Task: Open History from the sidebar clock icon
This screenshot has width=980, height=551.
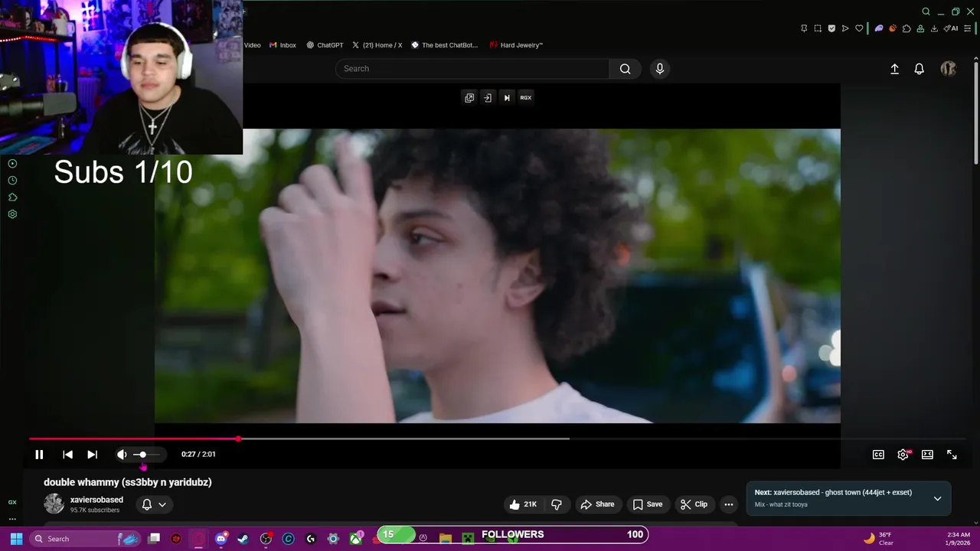Action: [x=12, y=181]
